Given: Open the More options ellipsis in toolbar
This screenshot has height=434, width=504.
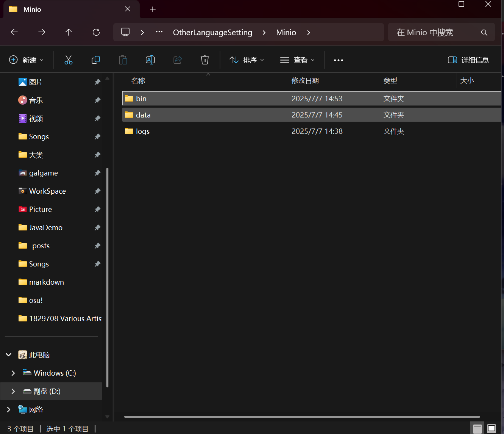Looking at the screenshot, I should (x=338, y=60).
